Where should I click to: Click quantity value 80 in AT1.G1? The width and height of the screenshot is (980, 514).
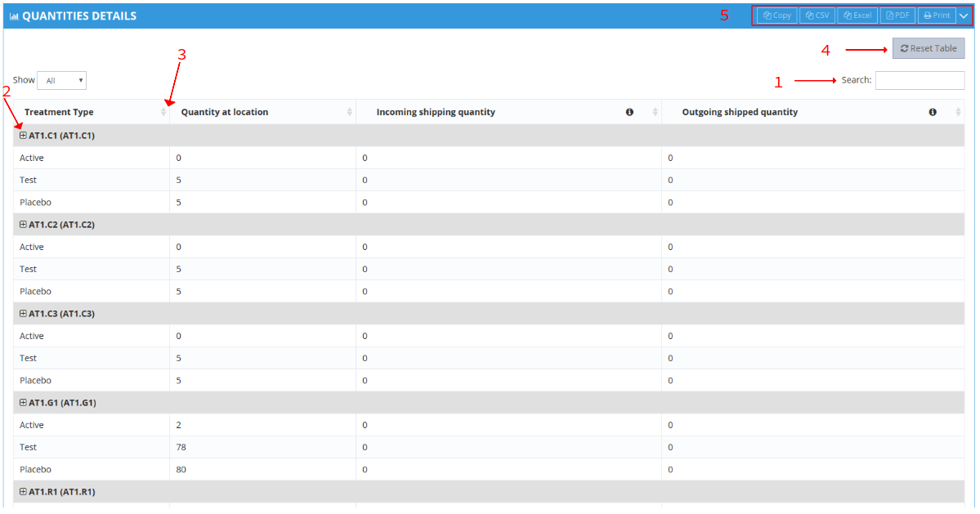pos(181,469)
